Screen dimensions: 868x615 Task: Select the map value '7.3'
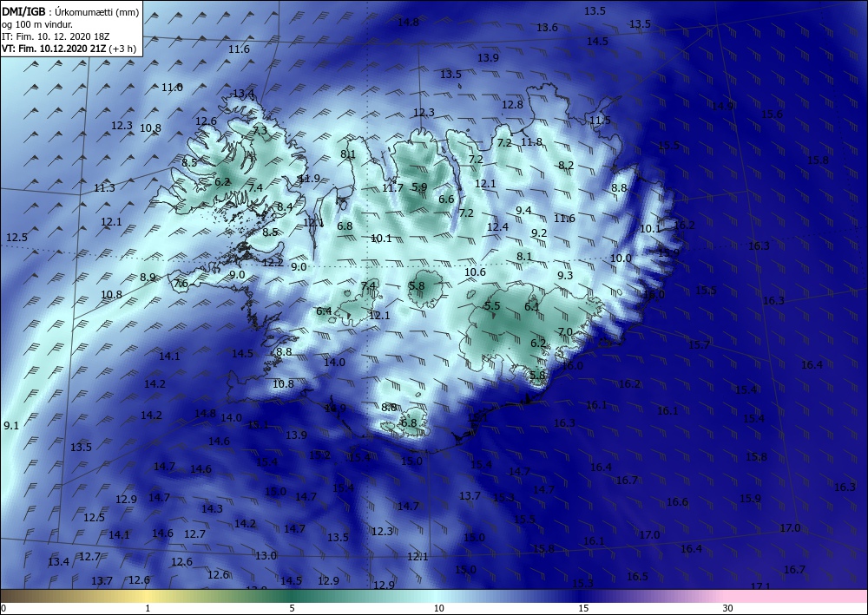coord(260,131)
